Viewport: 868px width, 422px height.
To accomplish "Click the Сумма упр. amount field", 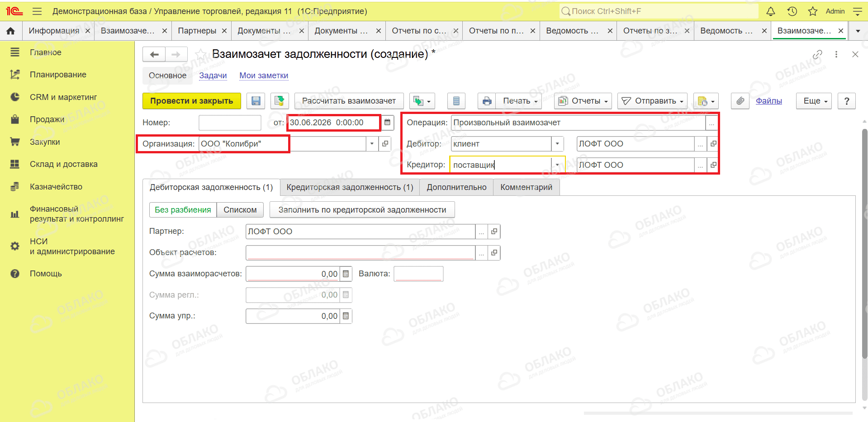I will [293, 316].
